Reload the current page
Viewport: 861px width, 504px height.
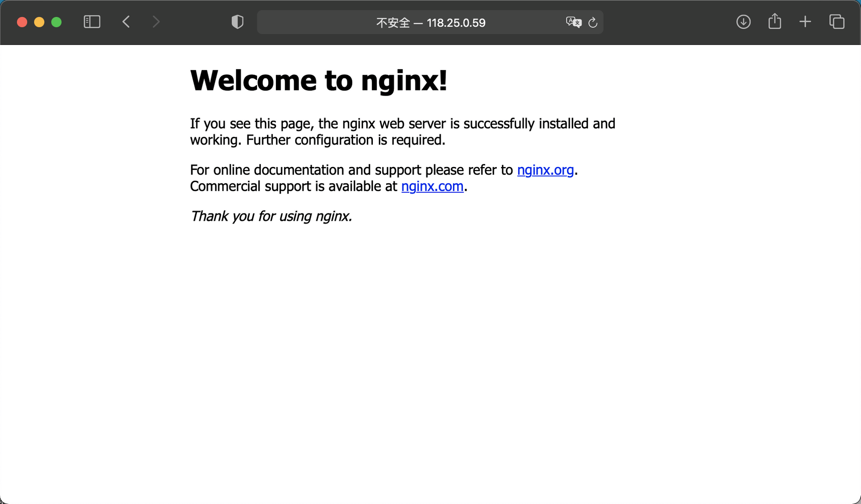593,22
